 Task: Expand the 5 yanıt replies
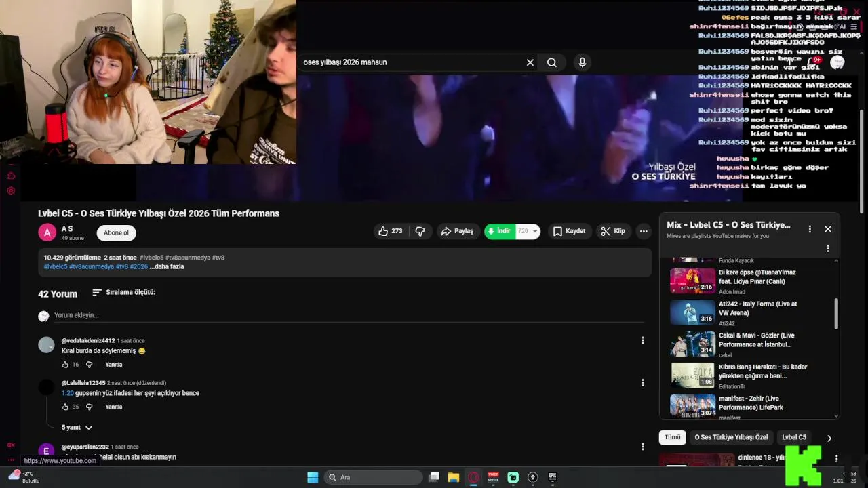[77, 428]
